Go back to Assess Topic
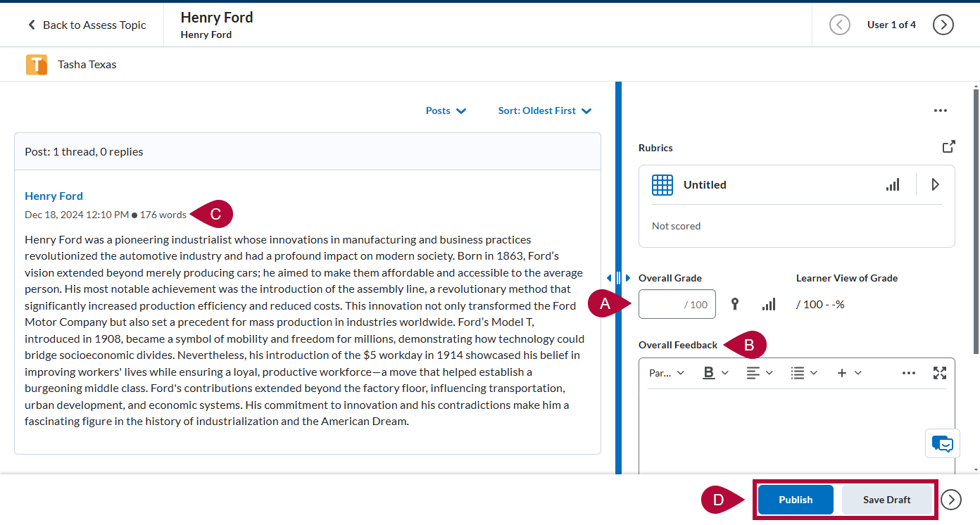This screenshot has width=980, height=525. click(87, 25)
